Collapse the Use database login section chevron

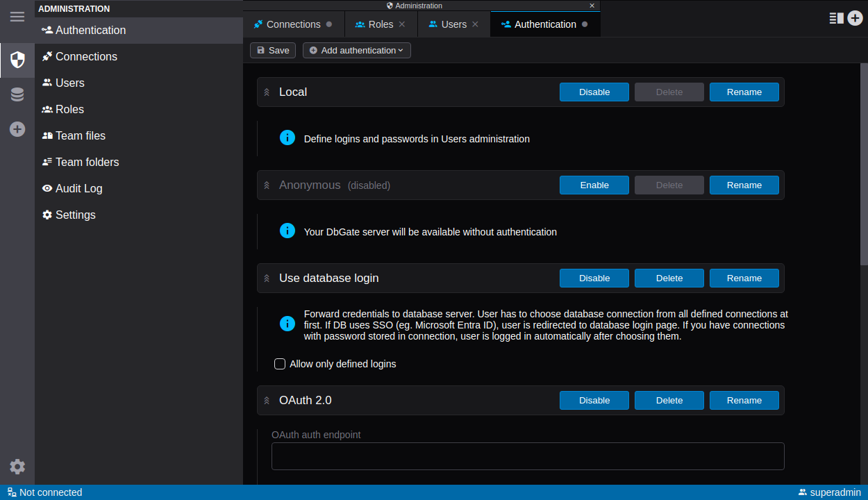point(267,278)
